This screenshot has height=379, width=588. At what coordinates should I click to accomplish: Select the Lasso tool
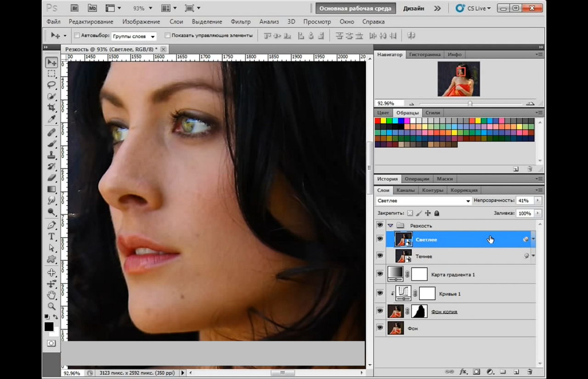[51, 85]
